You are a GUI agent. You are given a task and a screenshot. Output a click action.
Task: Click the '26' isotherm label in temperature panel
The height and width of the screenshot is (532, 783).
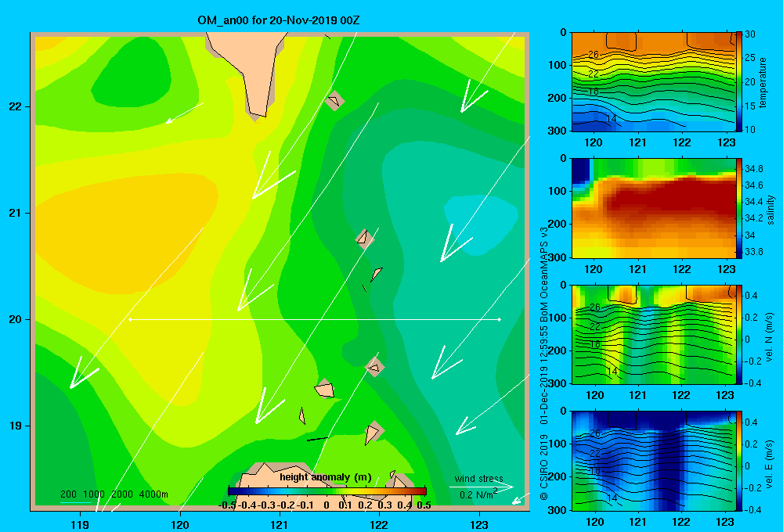pyautogui.click(x=594, y=55)
